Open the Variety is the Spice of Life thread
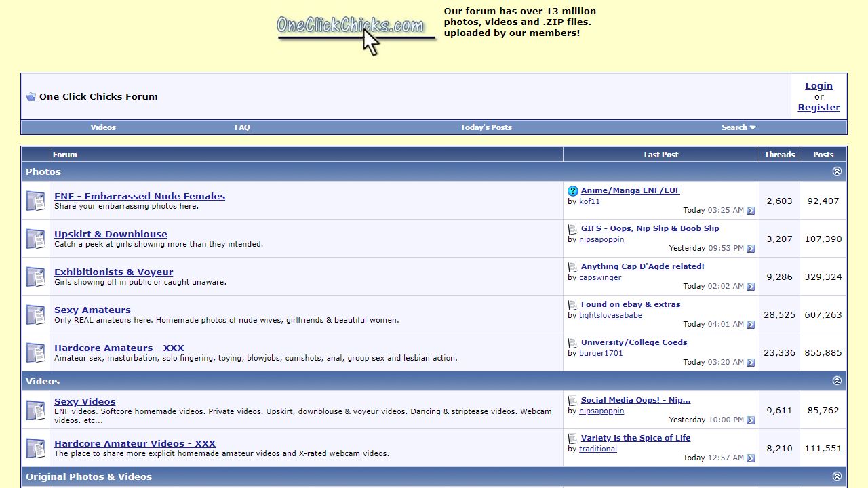The width and height of the screenshot is (868, 488). point(636,438)
